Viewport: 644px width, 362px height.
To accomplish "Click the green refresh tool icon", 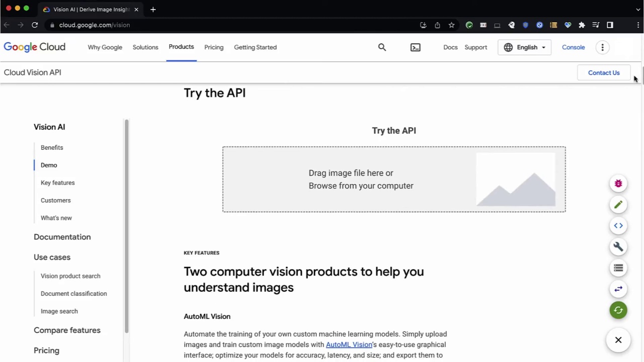I will 618,310.
